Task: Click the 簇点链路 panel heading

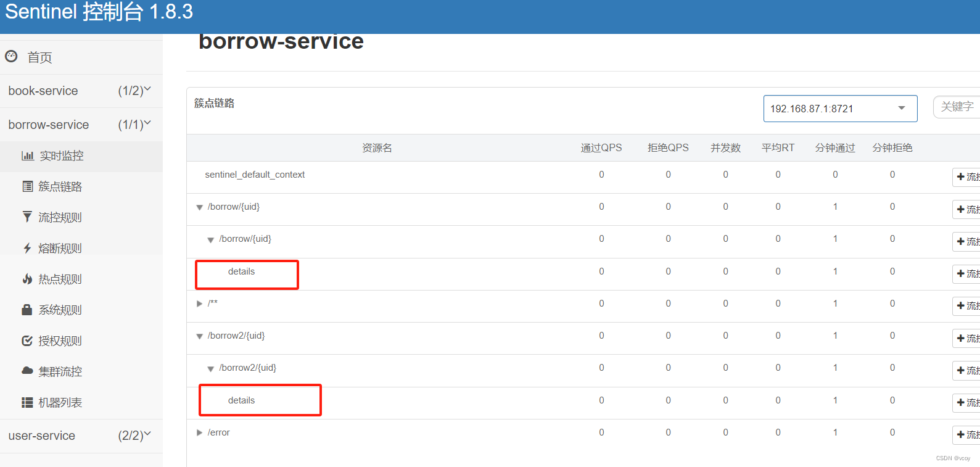Action: click(214, 103)
